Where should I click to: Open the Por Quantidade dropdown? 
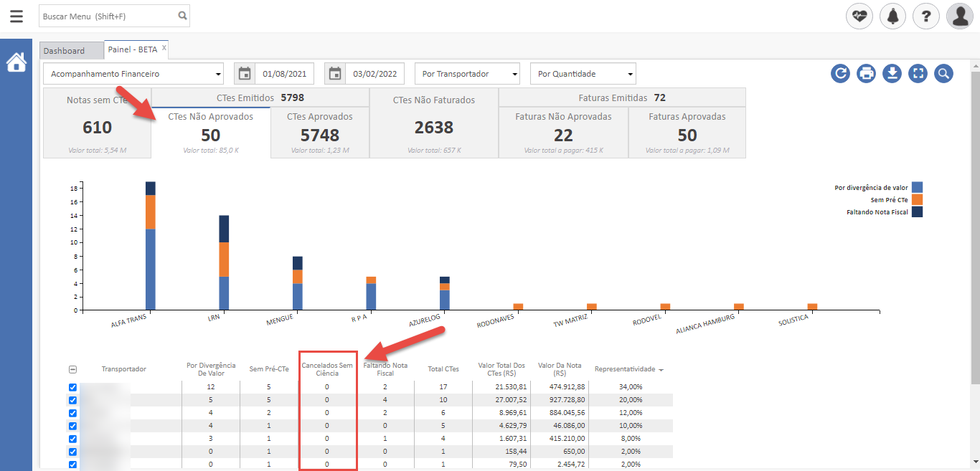click(583, 74)
